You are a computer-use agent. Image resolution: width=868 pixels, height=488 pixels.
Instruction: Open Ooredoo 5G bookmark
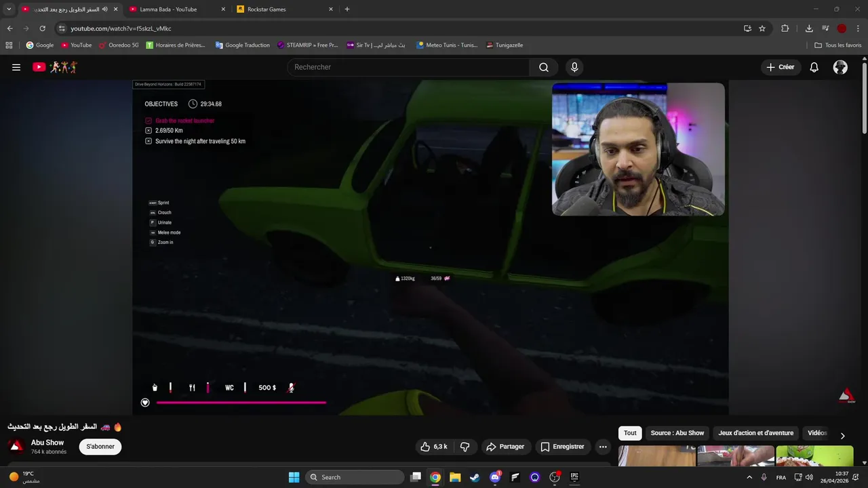(118, 45)
